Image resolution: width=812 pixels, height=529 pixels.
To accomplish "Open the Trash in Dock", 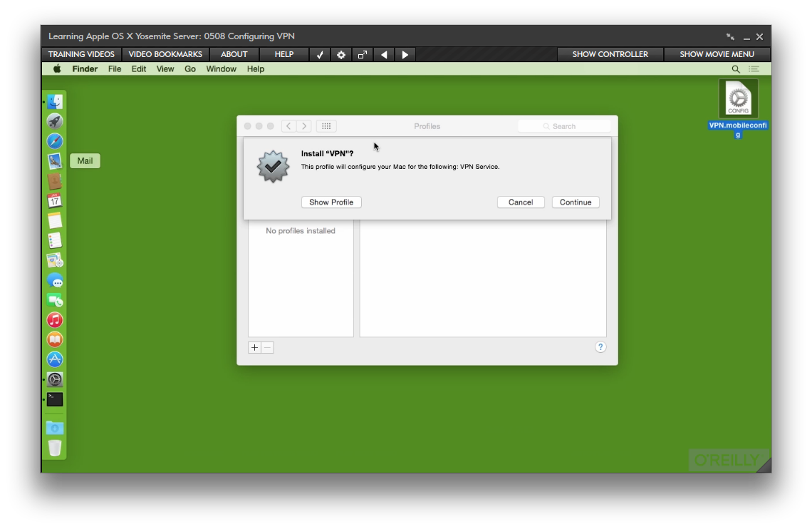I will (x=55, y=448).
